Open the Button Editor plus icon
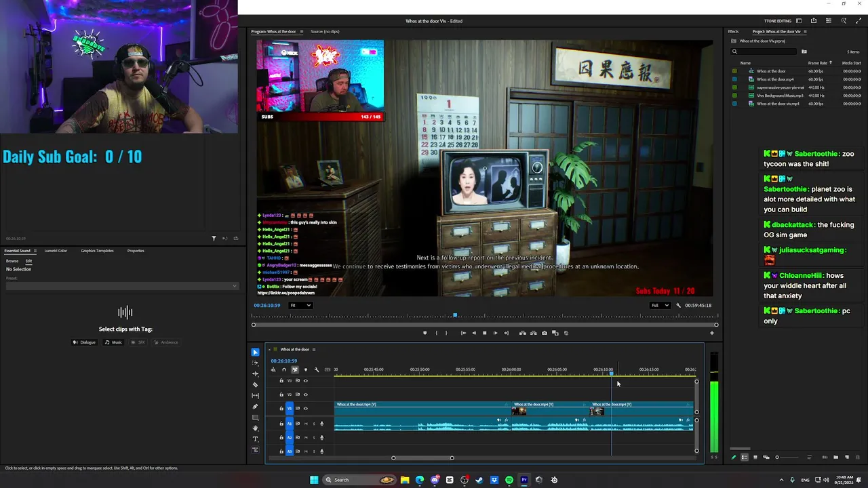The width and height of the screenshot is (868, 488). 712,333
